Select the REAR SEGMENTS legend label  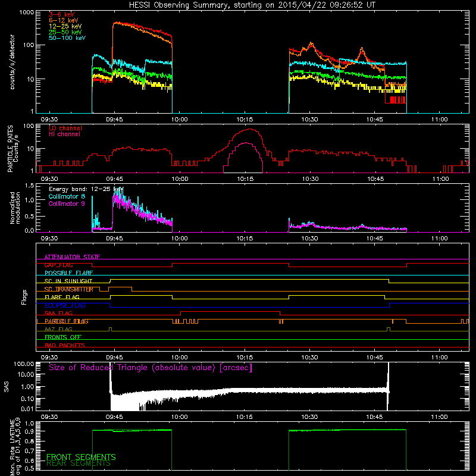[x=79, y=464]
